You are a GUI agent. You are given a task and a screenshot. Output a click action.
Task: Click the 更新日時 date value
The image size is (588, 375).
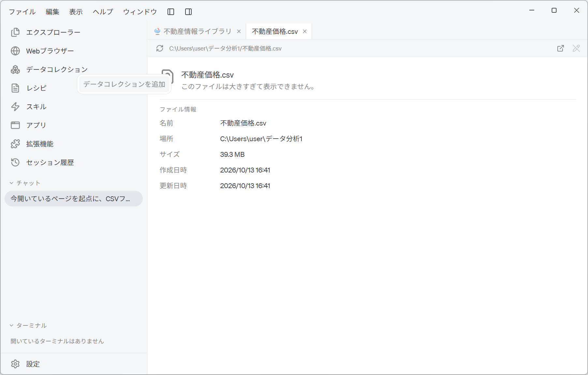tap(245, 186)
